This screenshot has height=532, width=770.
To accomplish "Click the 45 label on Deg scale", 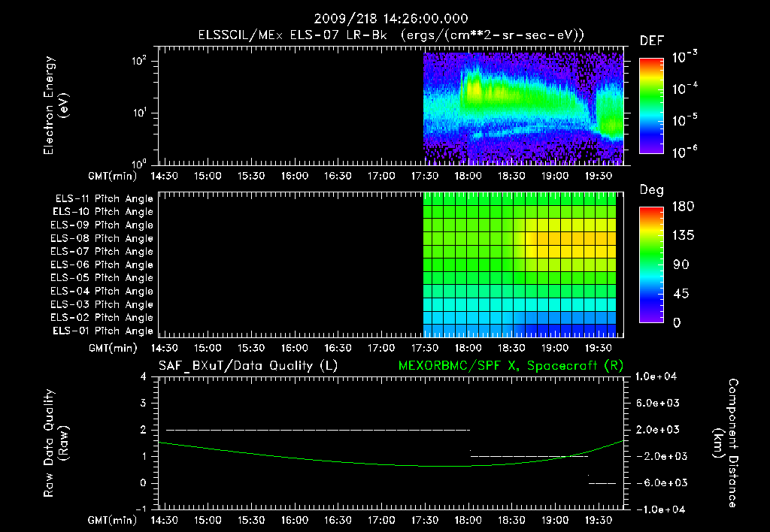I will [x=681, y=294].
